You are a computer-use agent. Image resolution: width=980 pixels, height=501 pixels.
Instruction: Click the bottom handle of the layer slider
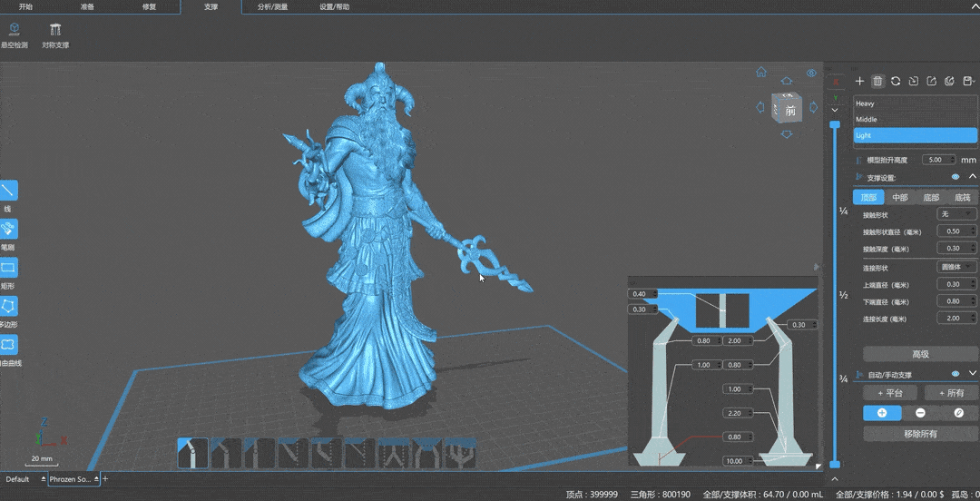[x=836, y=464]
